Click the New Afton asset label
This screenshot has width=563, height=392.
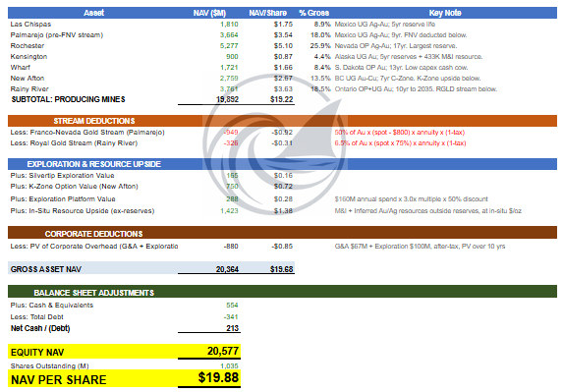click(28, 78)
